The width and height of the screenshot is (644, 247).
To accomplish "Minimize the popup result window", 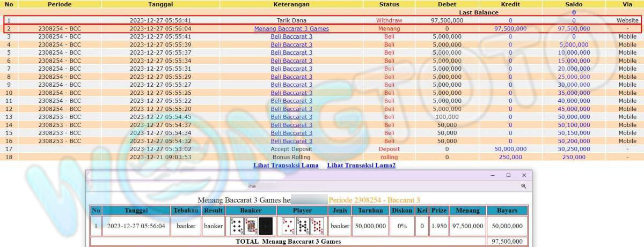I will [x=492, y=175].
